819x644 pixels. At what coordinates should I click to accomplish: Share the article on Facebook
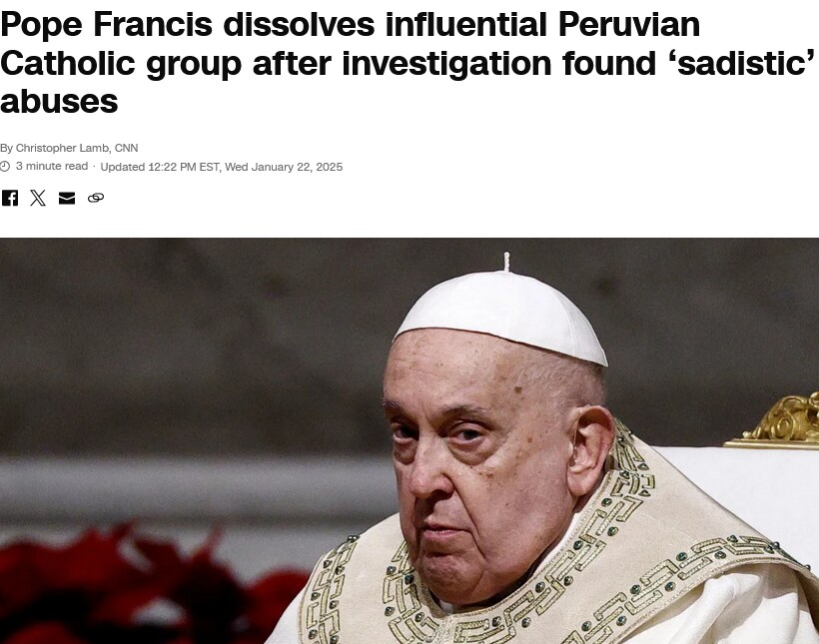click(x=9, y=198)
